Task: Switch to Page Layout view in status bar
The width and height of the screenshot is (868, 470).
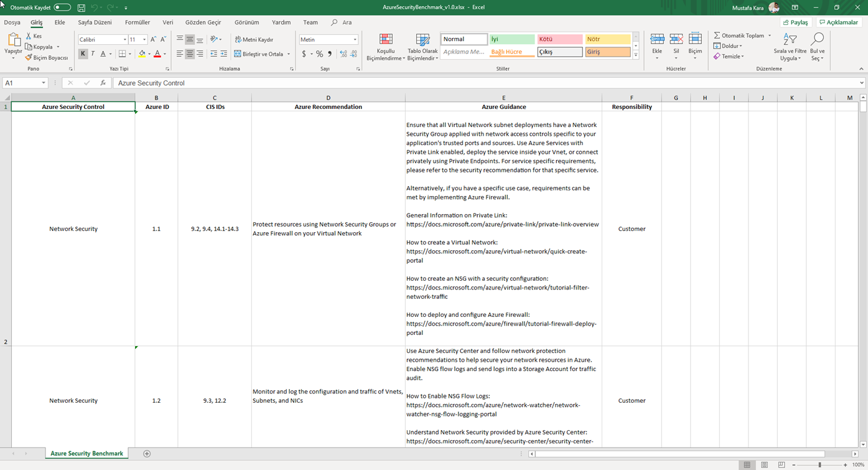Action: click(764, 465)
